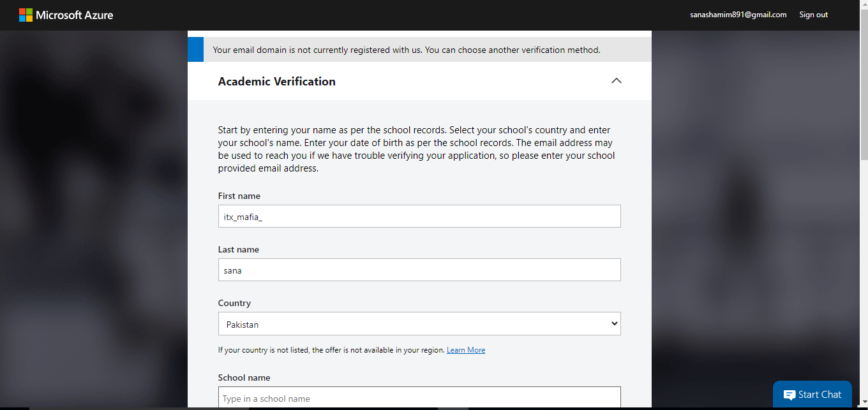Click the Microsoft four-square logo icon
The width and height of the screenshot is (868, 410).
pyautogui.click(x=26, y=14)
